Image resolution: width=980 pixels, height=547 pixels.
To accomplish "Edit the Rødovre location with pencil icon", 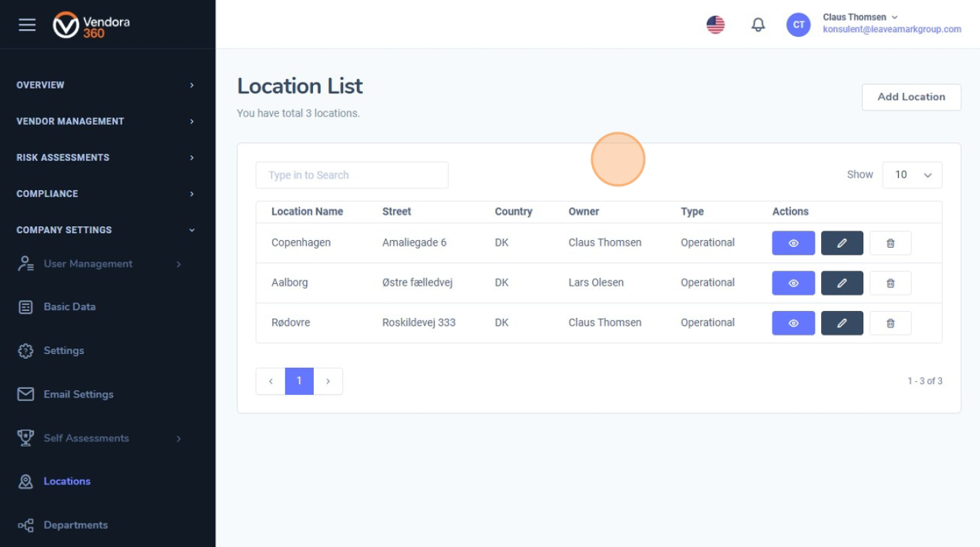I will [842, 323].
